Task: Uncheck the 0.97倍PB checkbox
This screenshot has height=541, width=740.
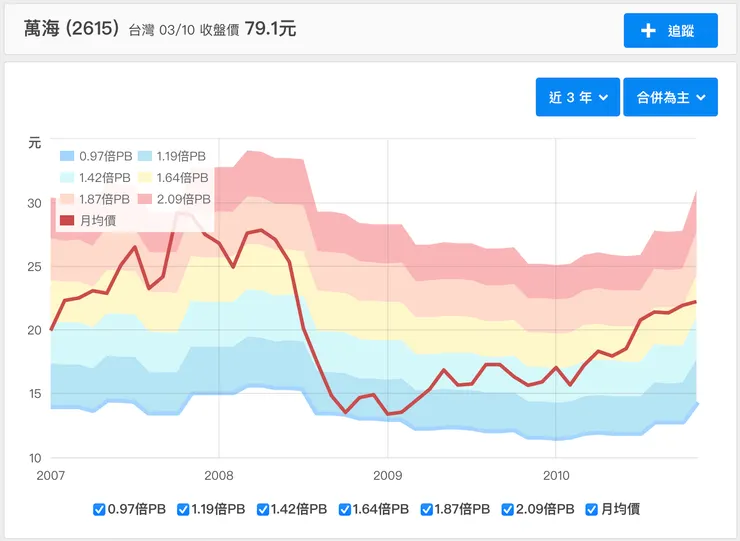Action: [99, 510]
